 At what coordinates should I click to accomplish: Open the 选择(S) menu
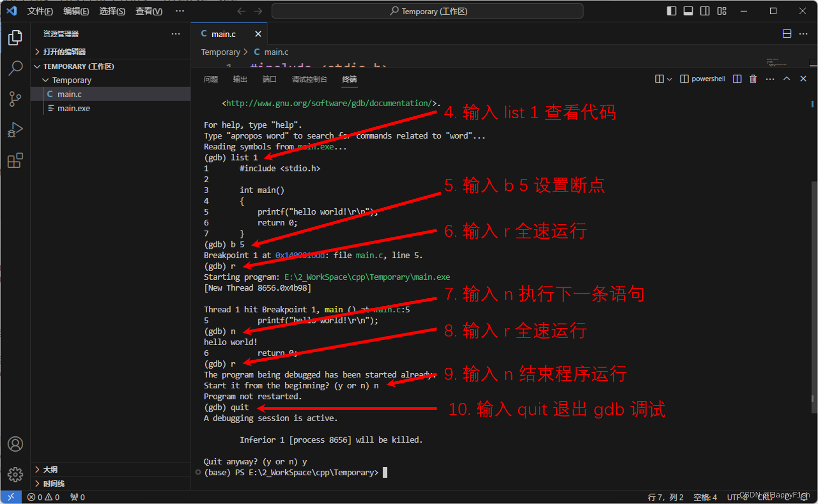pyautogui.click(x=112, y=11)
